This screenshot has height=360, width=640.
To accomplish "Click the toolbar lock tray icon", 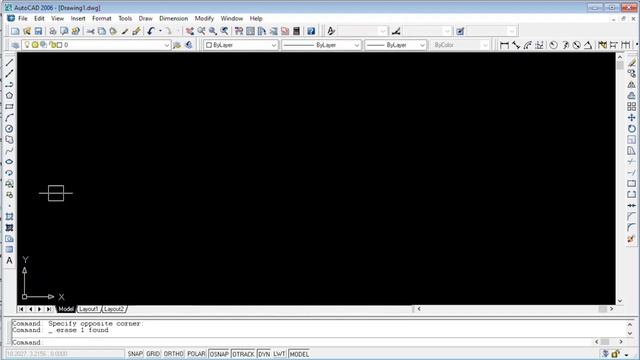I will coord(616,354).
